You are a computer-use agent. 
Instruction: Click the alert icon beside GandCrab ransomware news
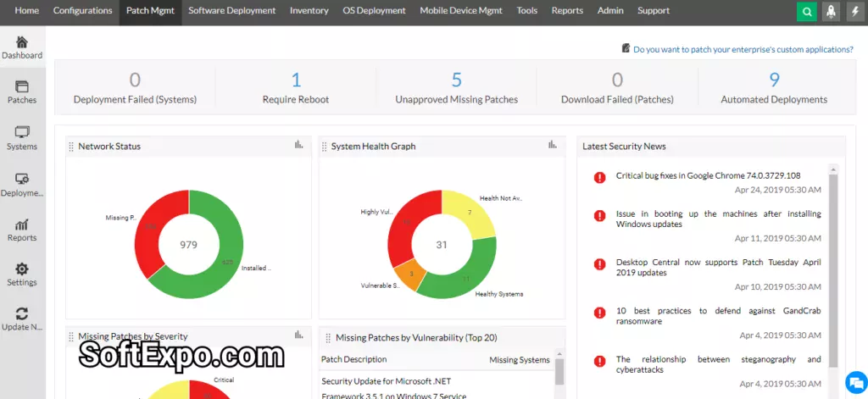tap(599, 313)
